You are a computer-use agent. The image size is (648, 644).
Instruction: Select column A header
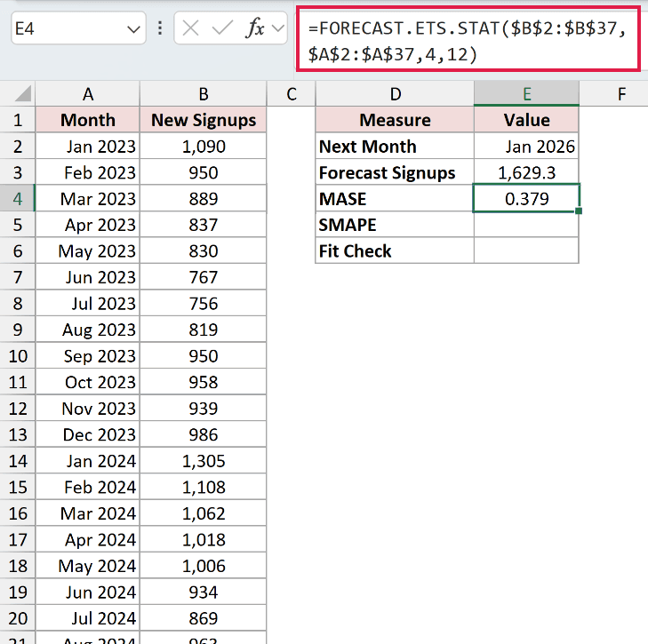click(x=88, y=94)
